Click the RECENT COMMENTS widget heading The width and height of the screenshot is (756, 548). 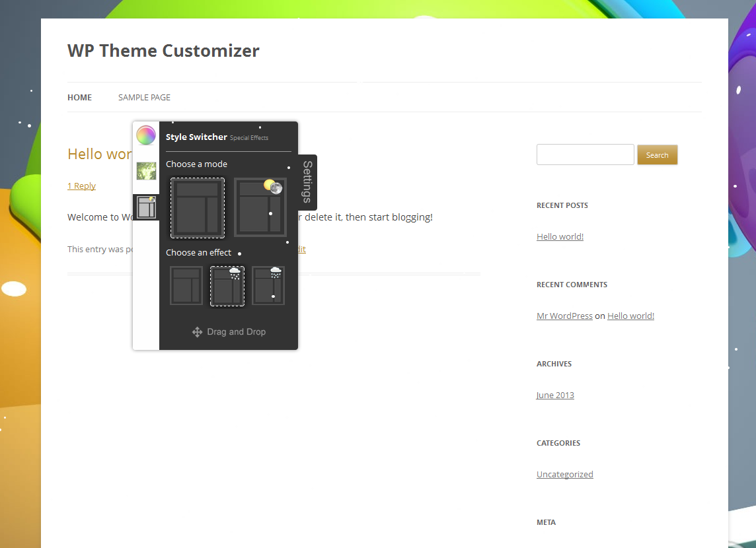[x=572, y=285]
